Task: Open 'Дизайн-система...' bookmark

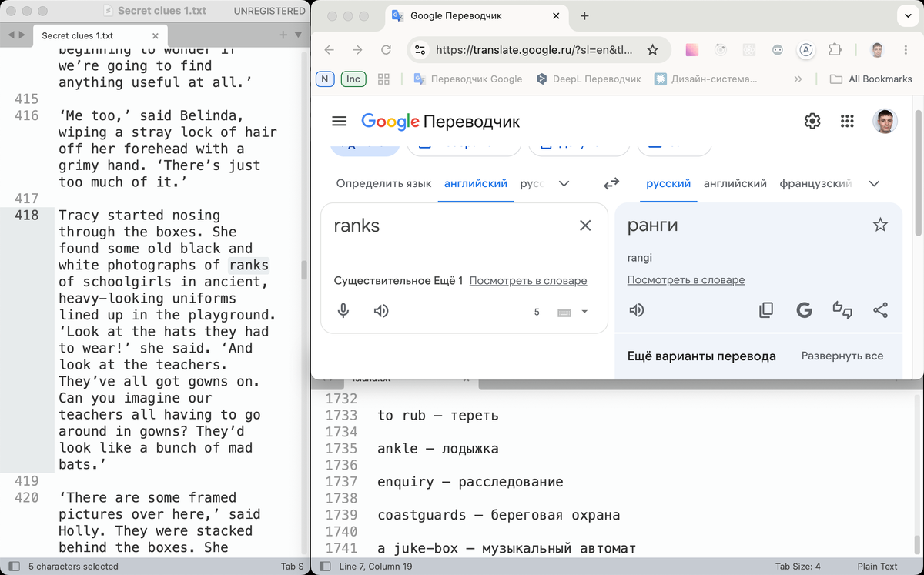Action: (x=706, y=79)
